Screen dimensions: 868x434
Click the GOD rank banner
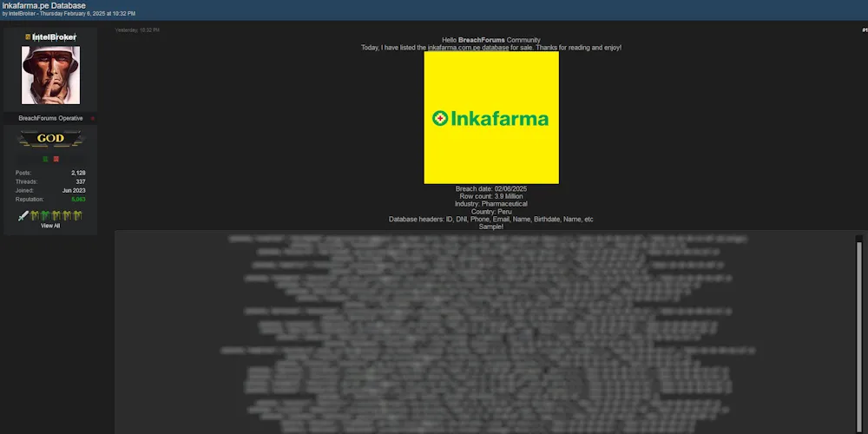[50, 138]
